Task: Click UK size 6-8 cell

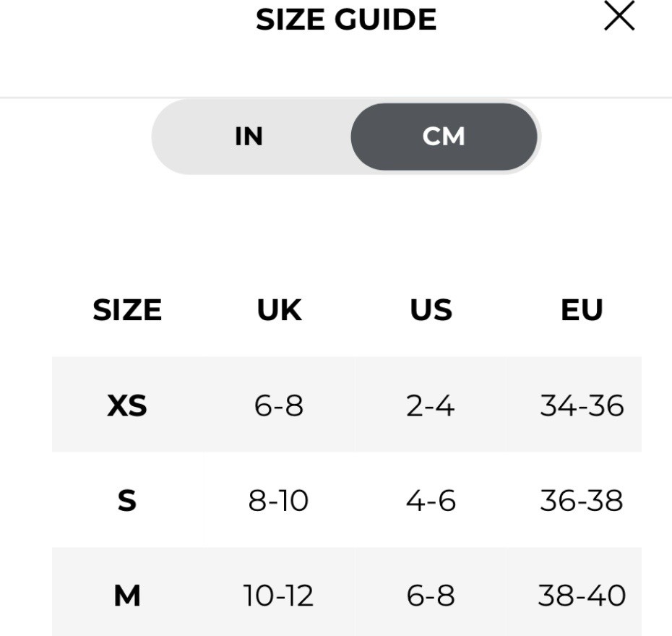Action: click(x=279, y=405)
